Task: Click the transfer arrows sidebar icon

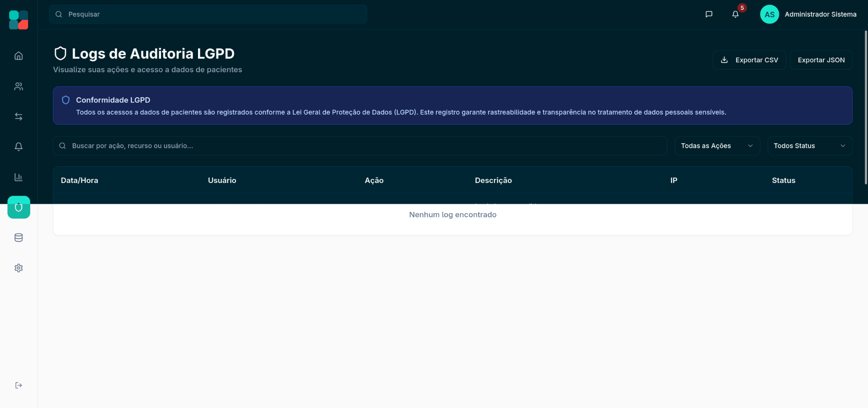Action: click(19, 117)
